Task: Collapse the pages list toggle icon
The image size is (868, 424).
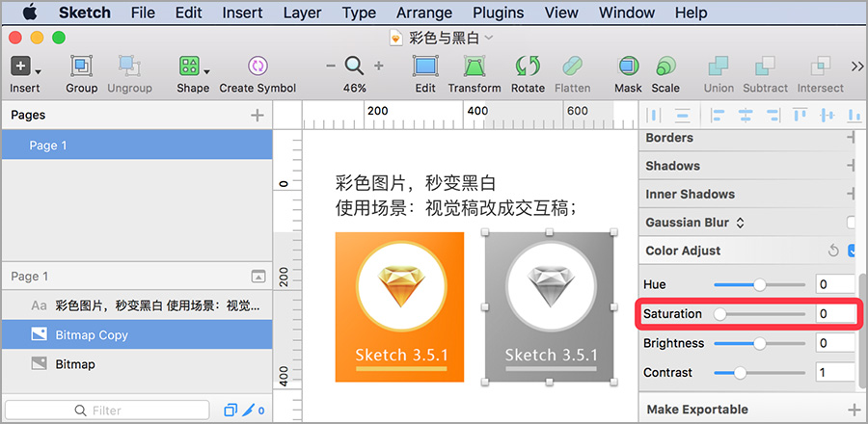Action: tap(258, 276)
